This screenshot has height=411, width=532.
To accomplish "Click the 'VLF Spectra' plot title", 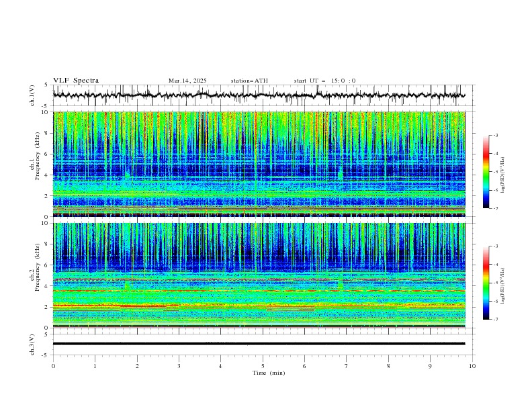I will pos(76,81).
